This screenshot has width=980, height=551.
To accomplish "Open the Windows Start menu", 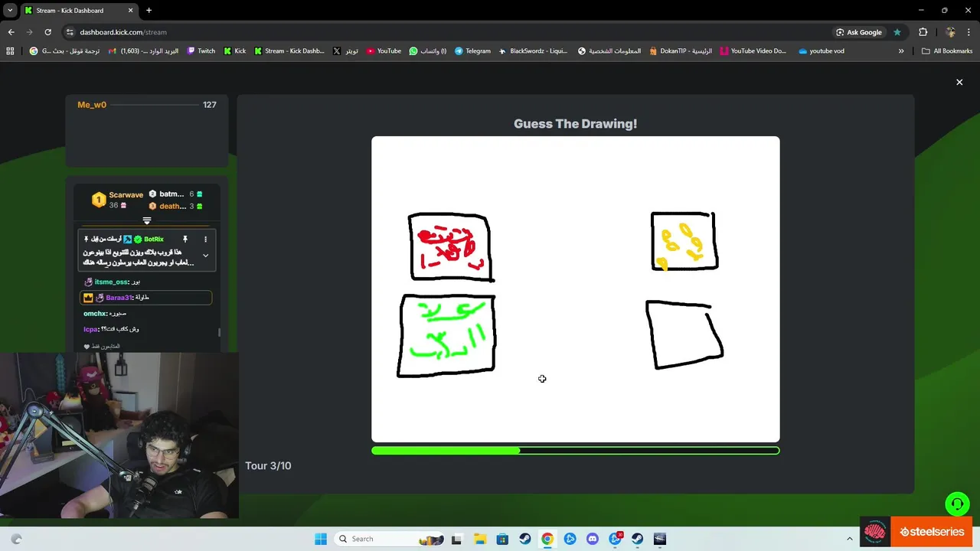I will pyautogui.click(x=321, y=539).
